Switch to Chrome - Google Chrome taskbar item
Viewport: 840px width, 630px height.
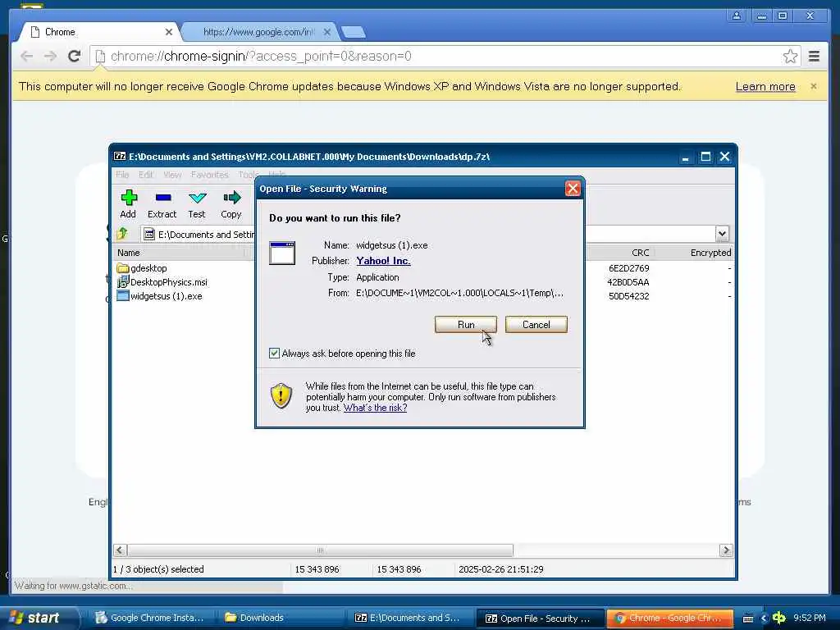coord(669,618)
